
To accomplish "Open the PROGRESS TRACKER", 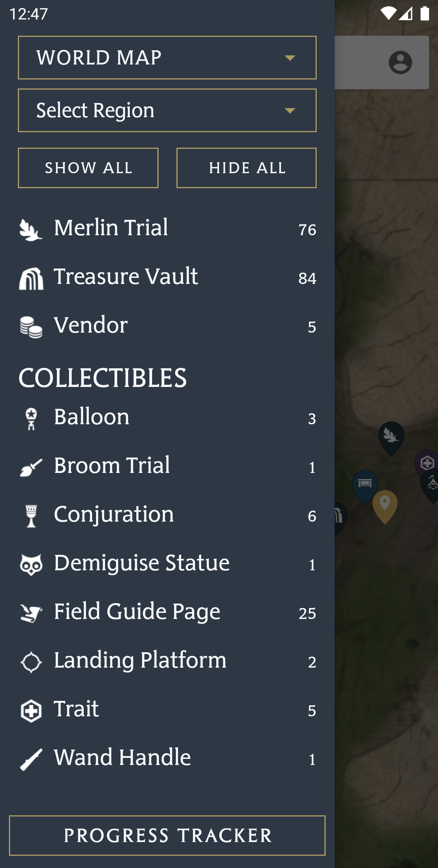I will (167, 836).
